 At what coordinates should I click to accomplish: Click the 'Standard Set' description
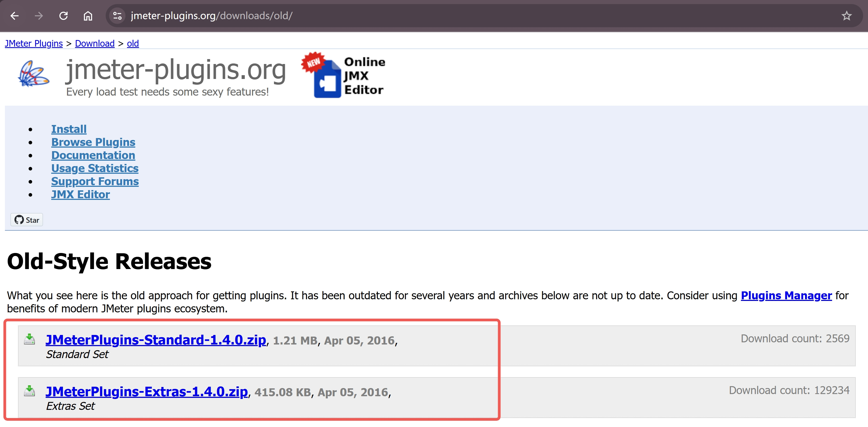(77, 355)
